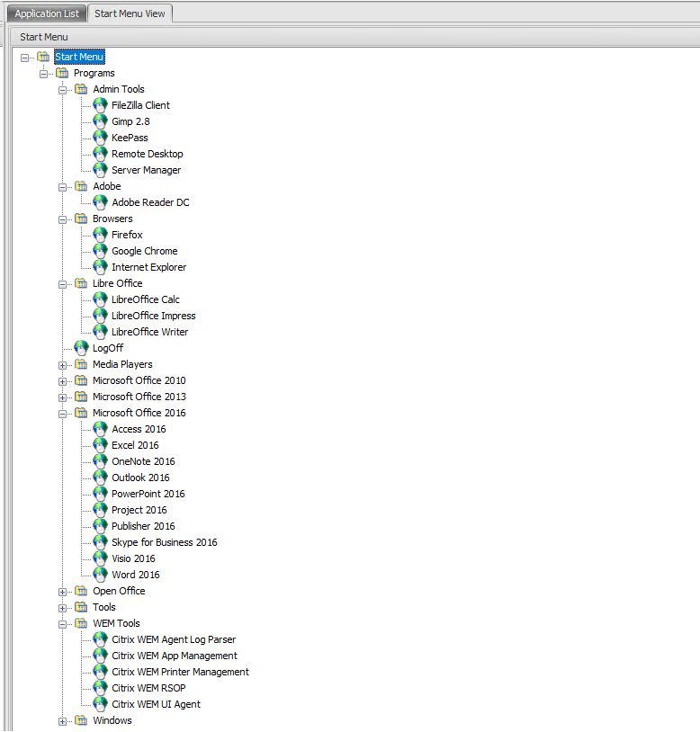The width and height of the screenshot is (700, 732).
Task: Click the FileZilla Client app icon
Action: coord(100,105)
